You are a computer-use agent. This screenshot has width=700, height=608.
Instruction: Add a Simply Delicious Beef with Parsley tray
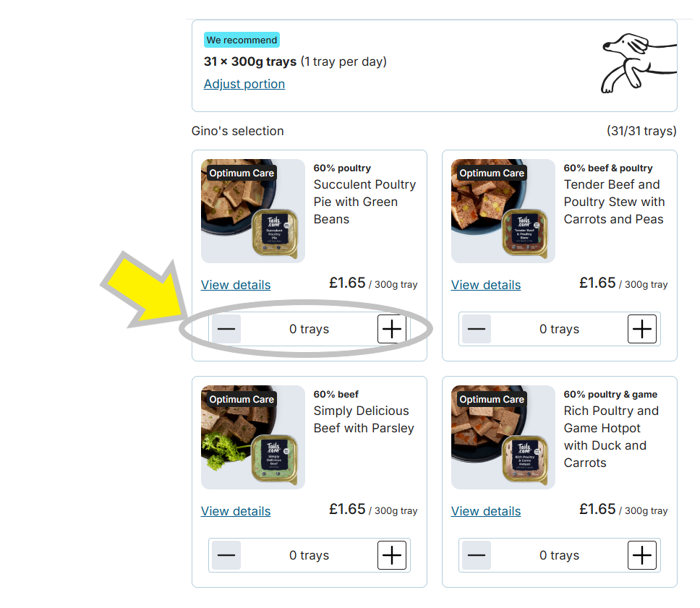pyautogui.click(x=391, y=555)
